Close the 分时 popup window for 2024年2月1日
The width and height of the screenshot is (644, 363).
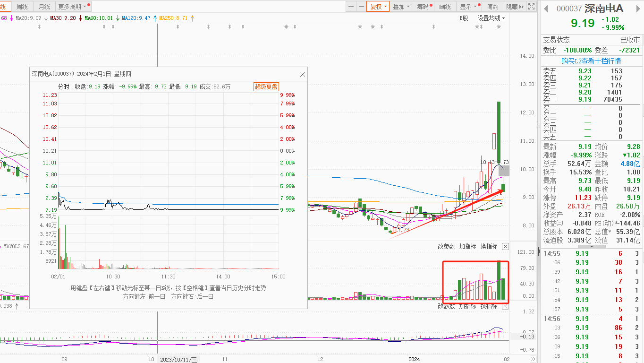point(303,74)
